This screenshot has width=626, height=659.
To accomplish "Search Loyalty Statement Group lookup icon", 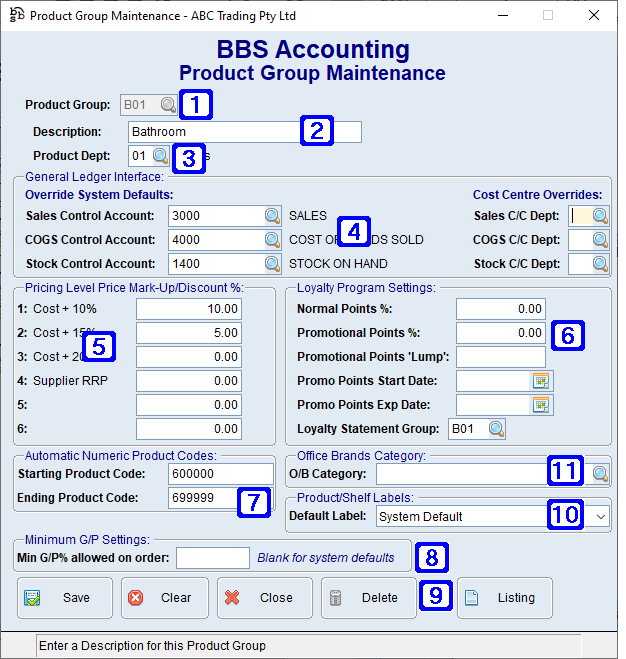I will [497, 429].
